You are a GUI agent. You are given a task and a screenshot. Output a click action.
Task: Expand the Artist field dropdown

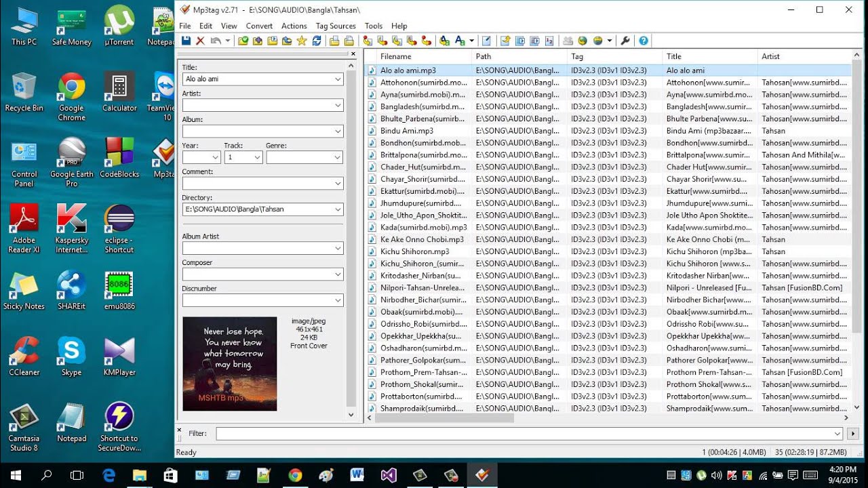(x=338, y=105)
